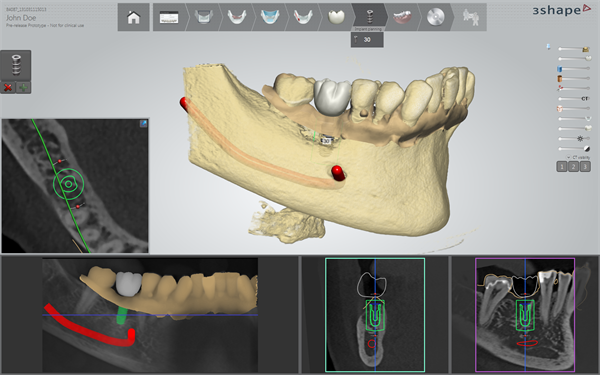Adjust the face scan visibility slider
This screenshot has height=375, width=600.
point(574,109)
